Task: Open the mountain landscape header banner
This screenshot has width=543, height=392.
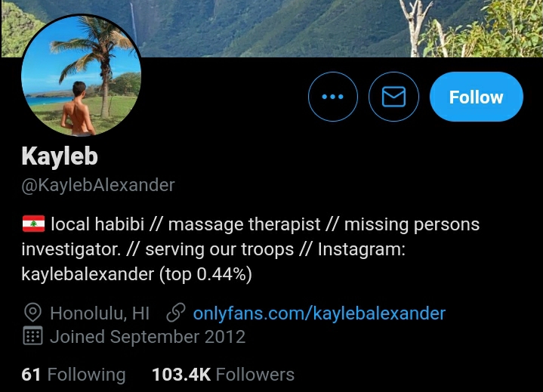Action: [272, 29]
